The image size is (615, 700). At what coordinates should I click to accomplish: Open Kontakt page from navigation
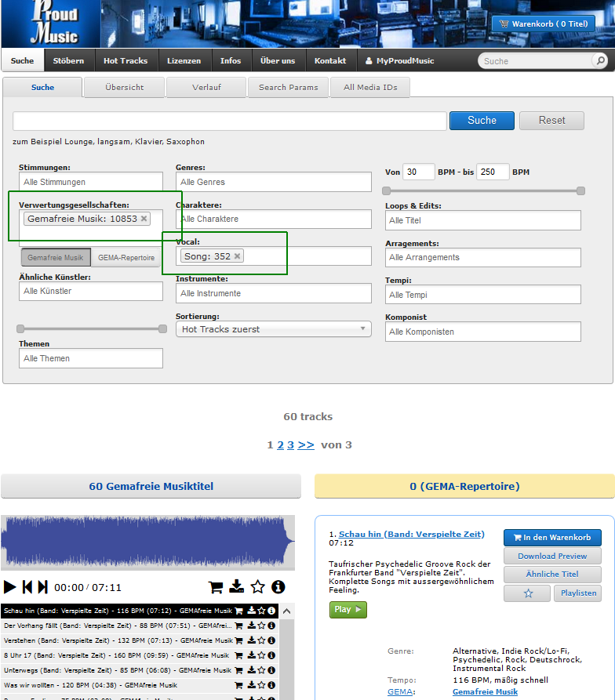(330, 60)
